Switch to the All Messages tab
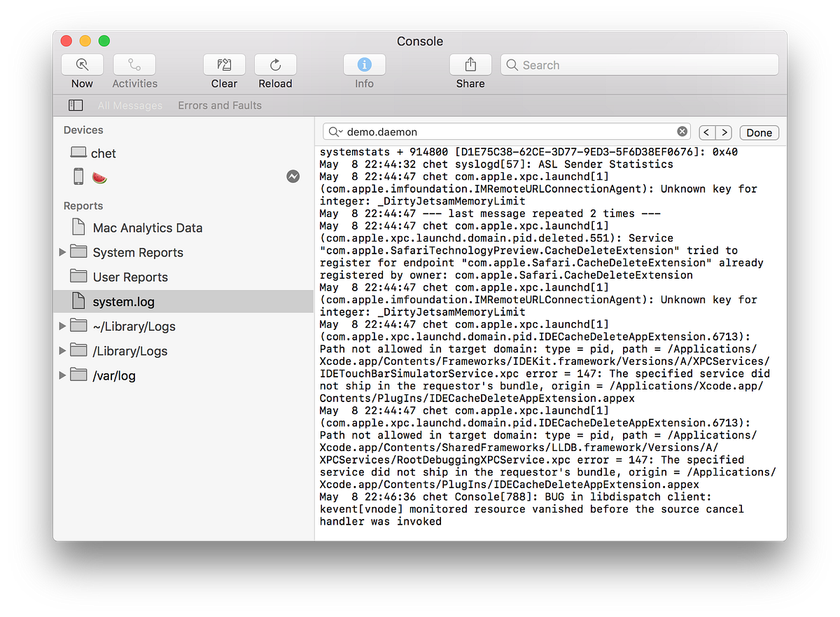This screenshot has width=840, height=617. click(129, 105)
